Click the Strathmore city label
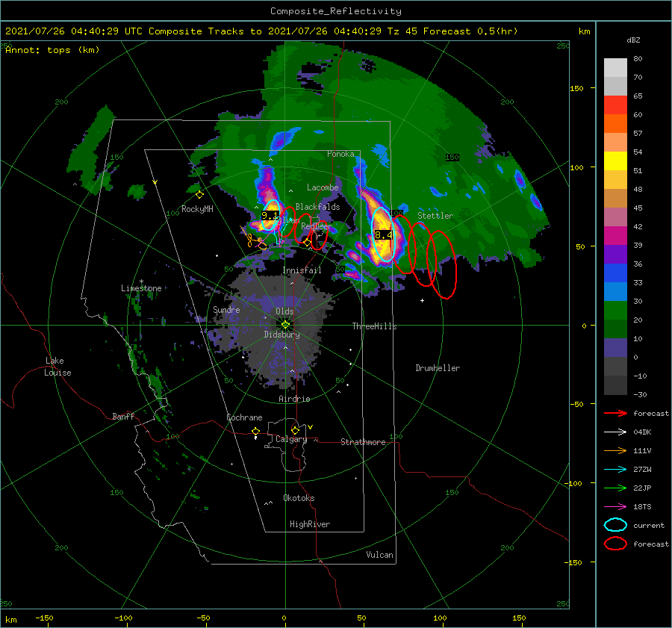This screenshot has width=672, height=628. 363,442
